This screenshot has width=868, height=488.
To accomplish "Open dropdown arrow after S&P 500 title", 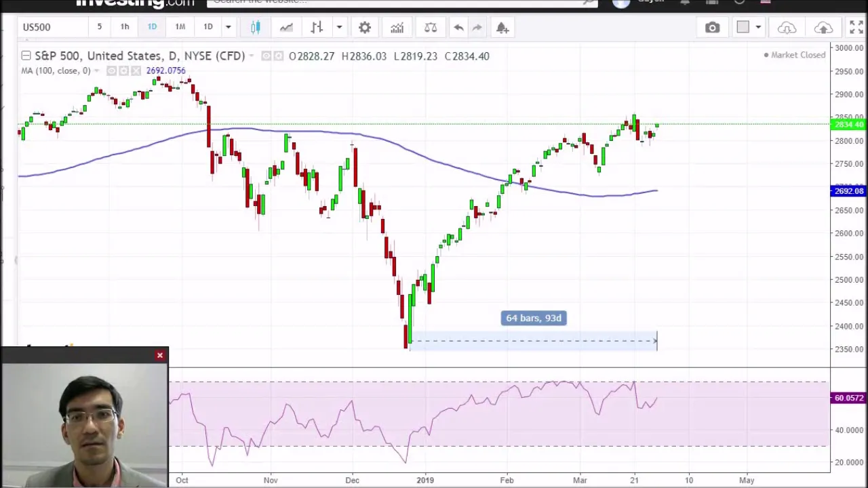I will click(252, 56).
